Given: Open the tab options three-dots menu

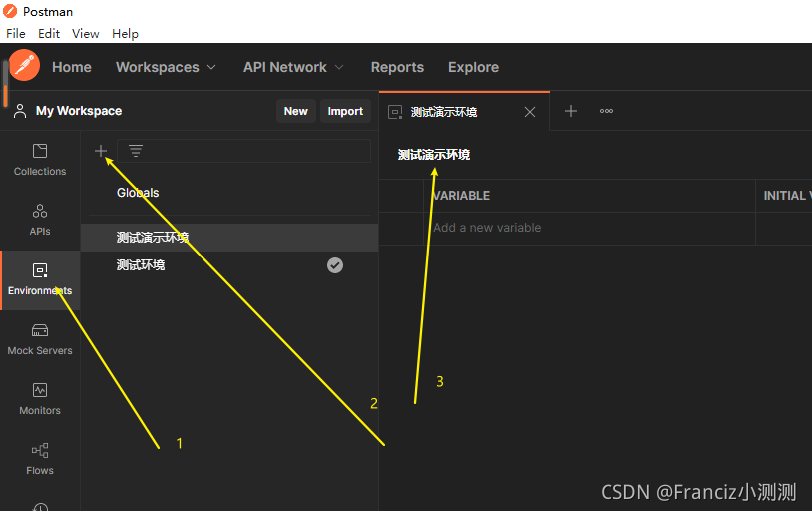Looking at the screenshot, I should point(607,111).
